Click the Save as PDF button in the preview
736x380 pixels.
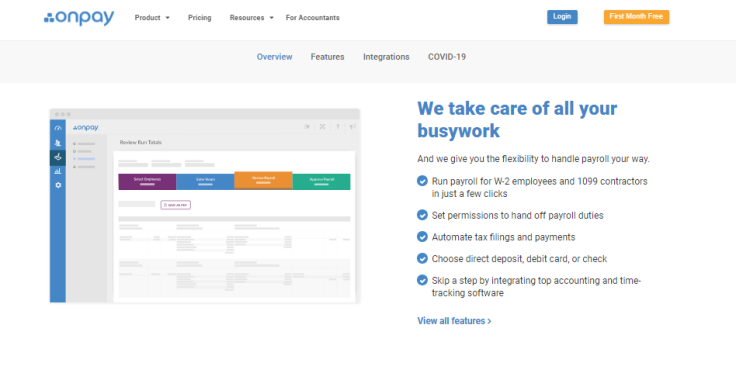176,205
